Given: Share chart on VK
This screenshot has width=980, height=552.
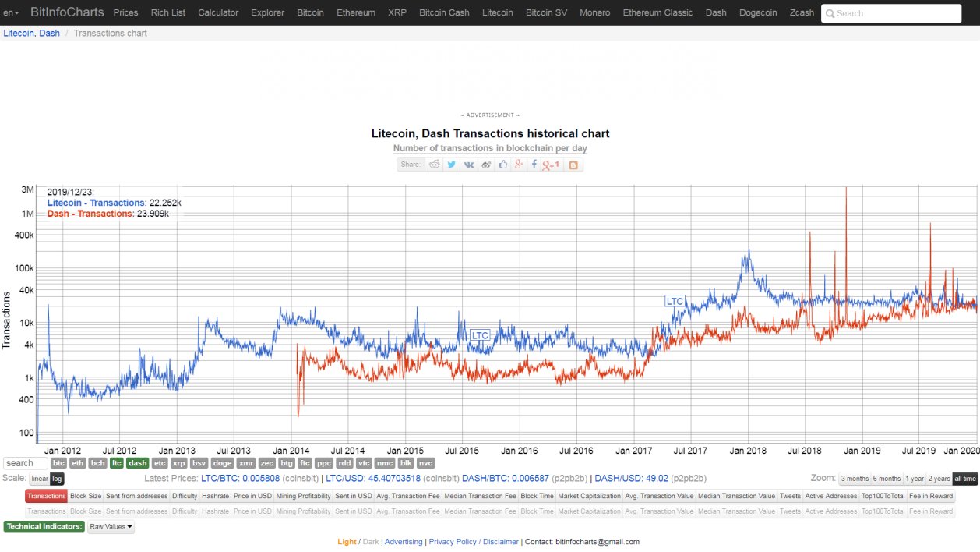Looking at the screenshot, I should [469, 165].
